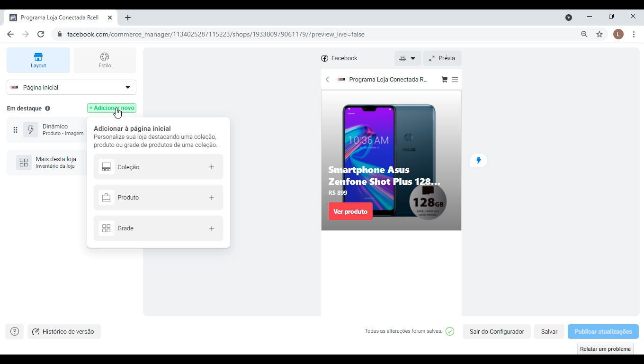
Task: Click Relatar um problema
Action: (x=605, y=349)
